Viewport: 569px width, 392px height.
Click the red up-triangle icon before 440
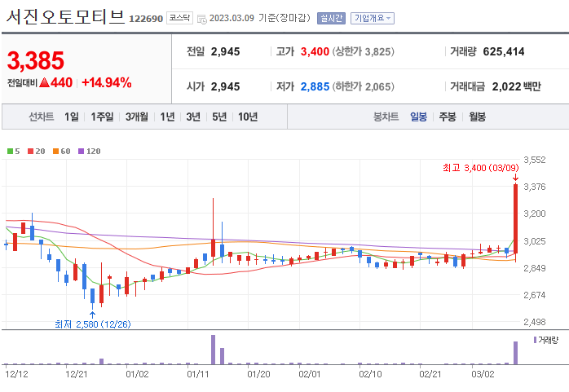tap(44, 82)
